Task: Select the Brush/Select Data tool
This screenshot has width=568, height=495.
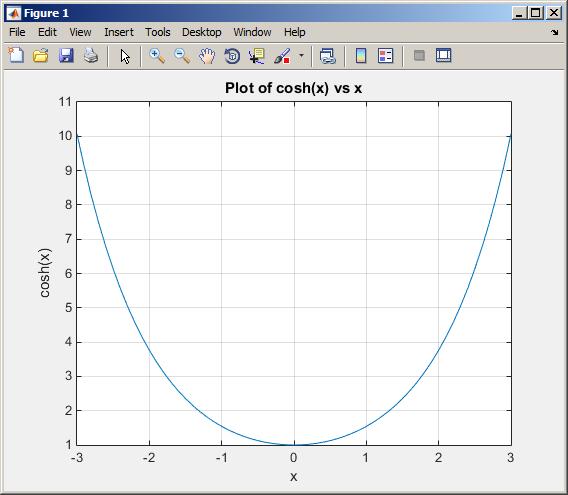Action: 282,56
